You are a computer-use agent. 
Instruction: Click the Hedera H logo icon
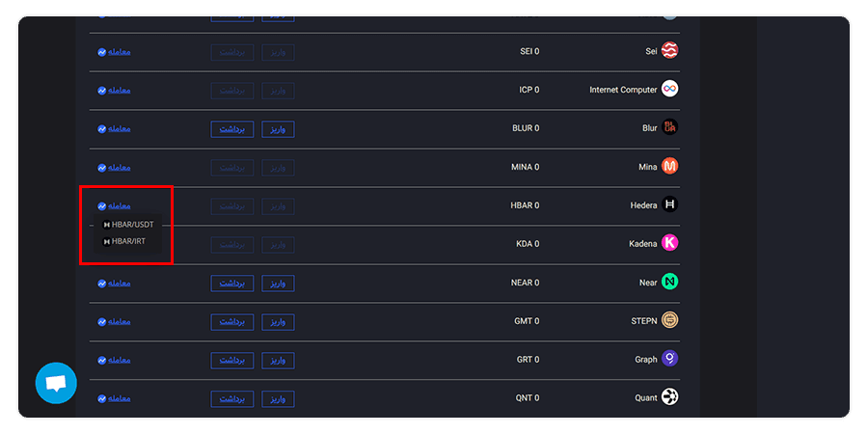(670, 204)
